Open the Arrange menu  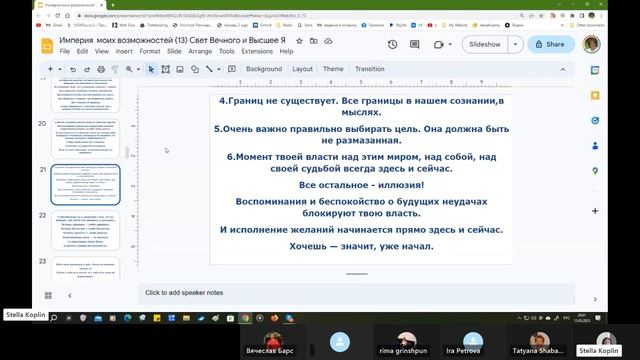(x=200, y=51)
